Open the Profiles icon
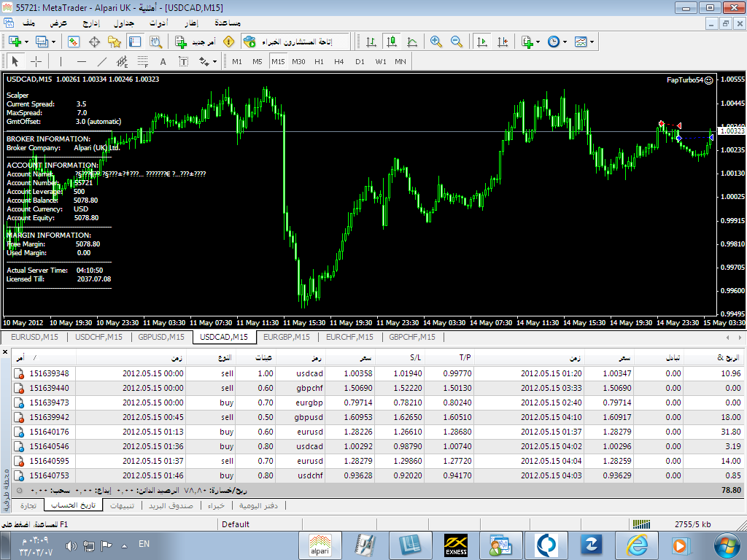Image resolution: width=747 pixels, height=560 pixels. [x=42, y=42]
